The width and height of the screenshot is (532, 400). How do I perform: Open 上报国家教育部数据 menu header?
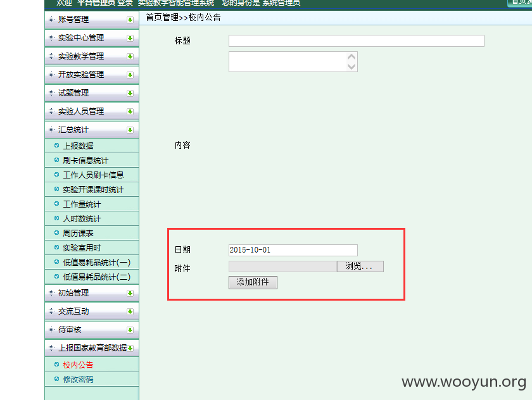(92, 348)
